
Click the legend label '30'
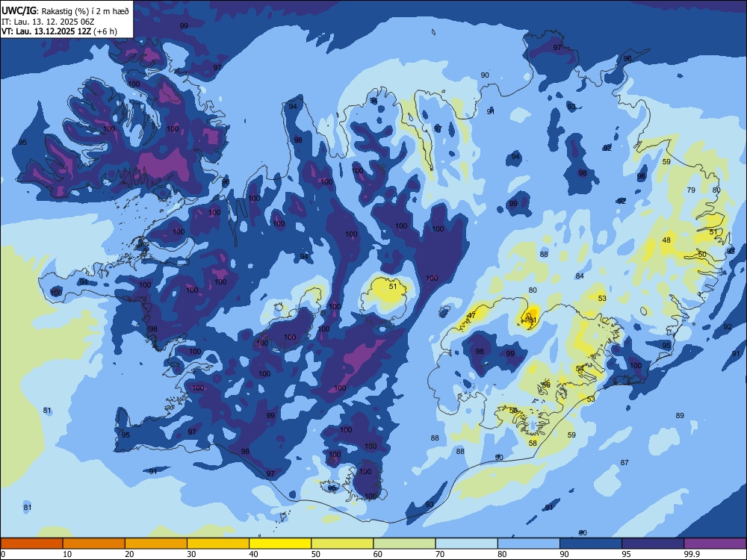[191, 554]
